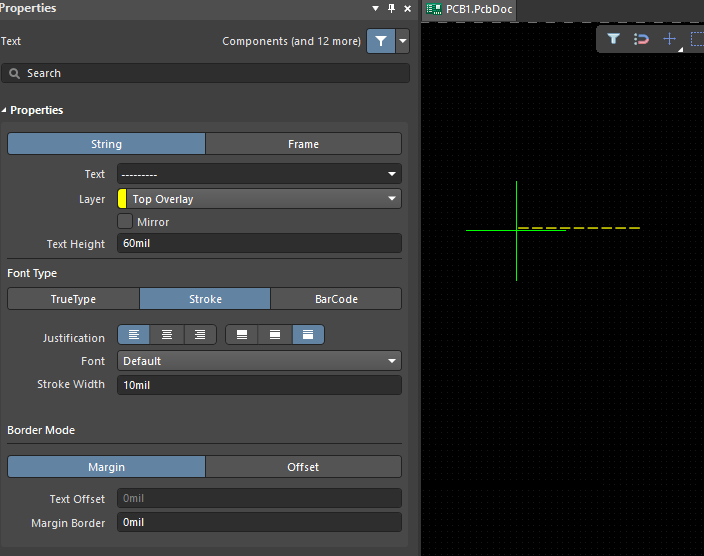Select Offset border mode
This screenshot has width=704, height=556.
pos(303,467)
